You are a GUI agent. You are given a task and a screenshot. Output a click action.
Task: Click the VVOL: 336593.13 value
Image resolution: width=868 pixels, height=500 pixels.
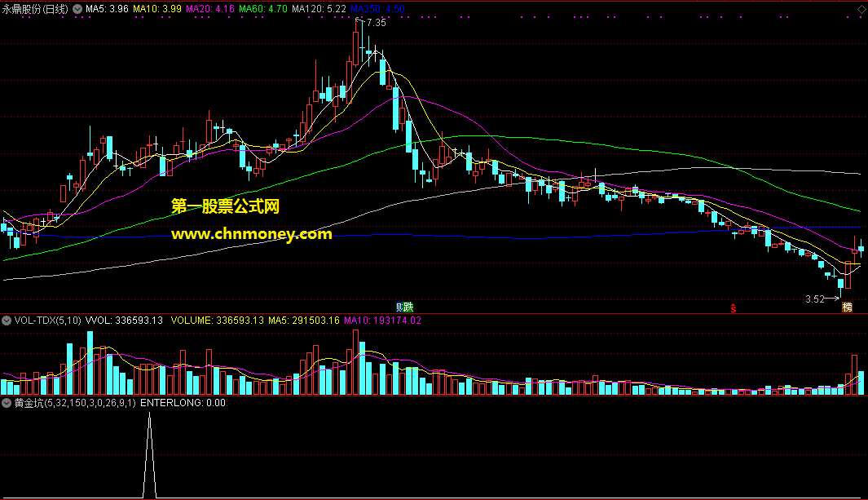(x=124, y=321)
